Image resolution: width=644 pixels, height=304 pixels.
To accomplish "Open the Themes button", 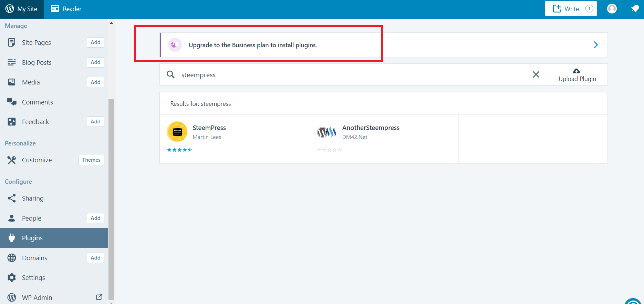I will (x=91, y=160).
